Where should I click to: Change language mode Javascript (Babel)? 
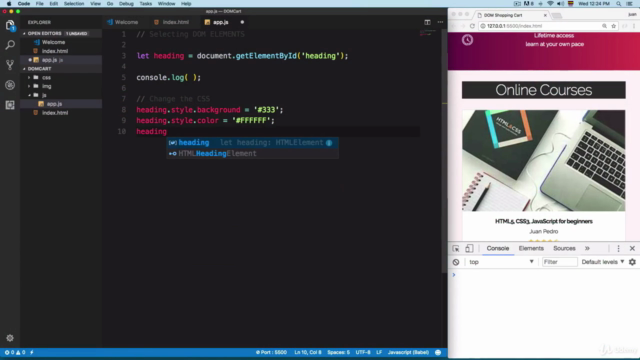click(408, 352)
